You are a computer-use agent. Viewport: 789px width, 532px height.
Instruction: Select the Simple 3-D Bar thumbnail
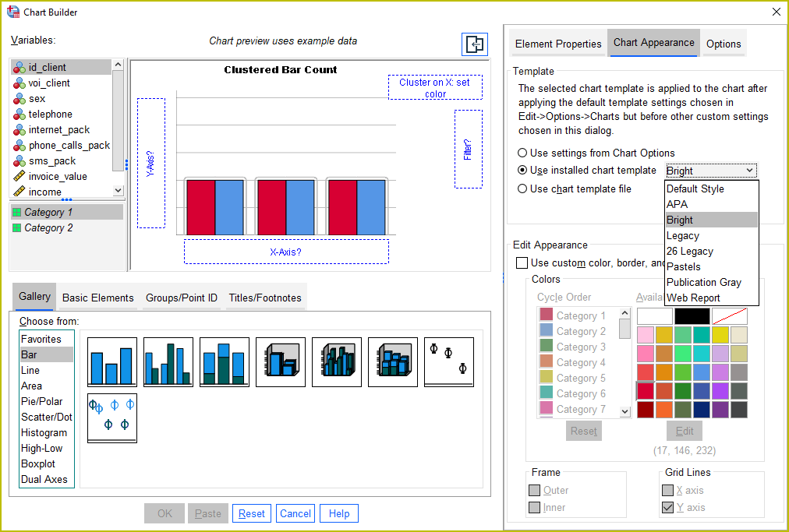tap(281, 362)
